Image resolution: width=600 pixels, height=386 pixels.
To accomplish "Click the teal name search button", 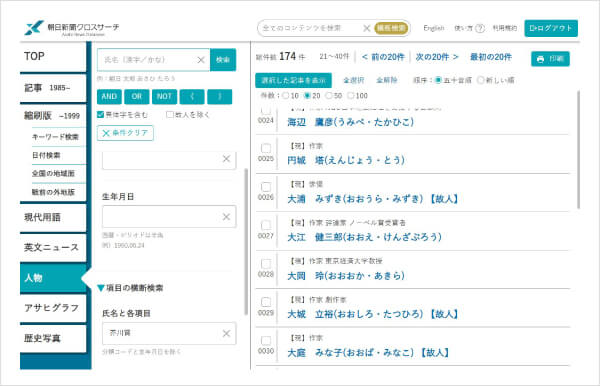I will click(x=223, y=60).
